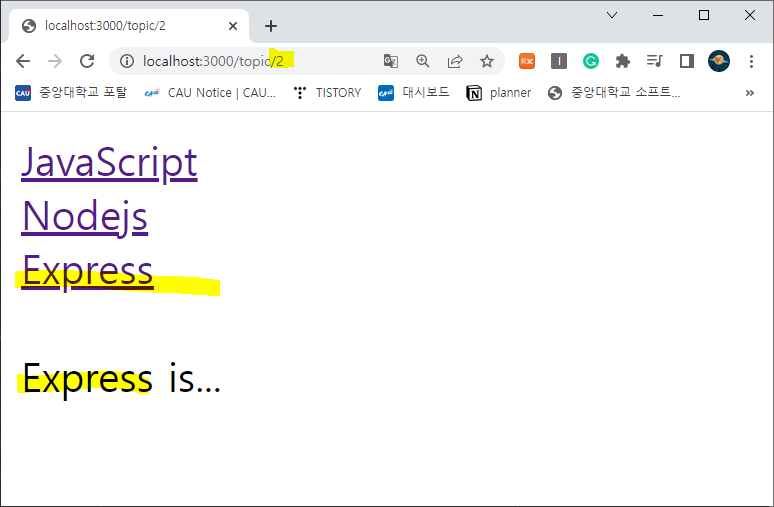Image resolution: width=774 pixels, height=507 pixels.
Task: Open the 중앙대학교 포탈 bookmark
Action: [71, 93]
